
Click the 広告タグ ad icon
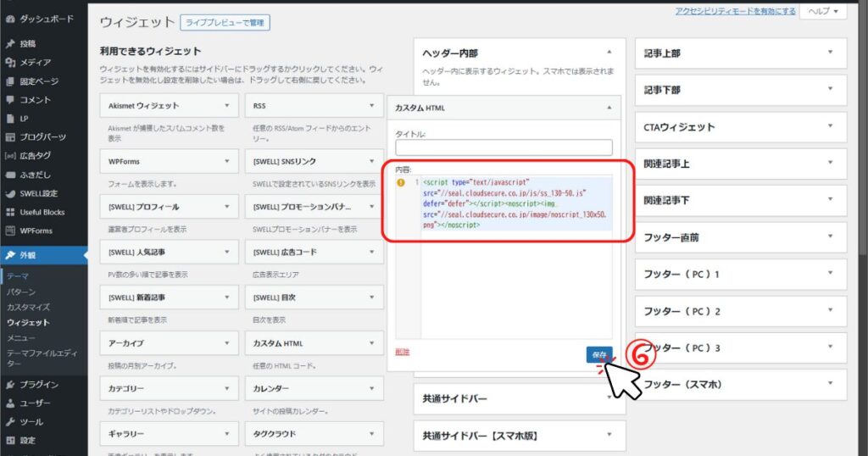(x=10, y=156)
